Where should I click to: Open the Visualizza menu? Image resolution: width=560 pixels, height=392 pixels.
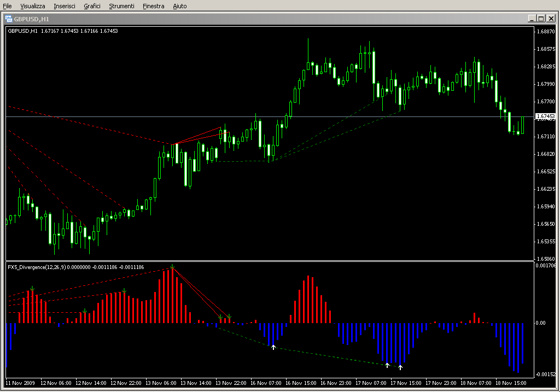point(32,6)
